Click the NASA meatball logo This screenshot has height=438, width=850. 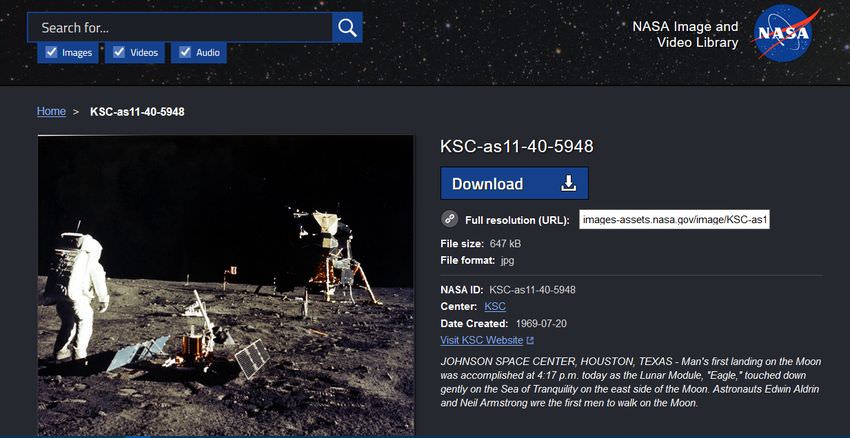tap(786, 33)
